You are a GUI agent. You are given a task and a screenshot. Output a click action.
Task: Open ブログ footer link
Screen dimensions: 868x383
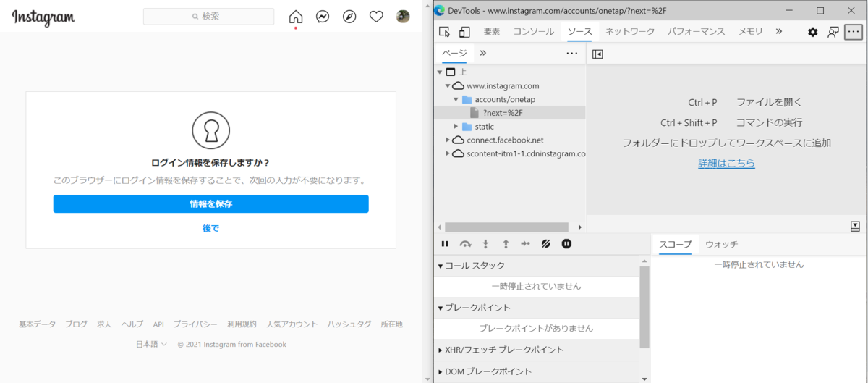coord(76,324)
